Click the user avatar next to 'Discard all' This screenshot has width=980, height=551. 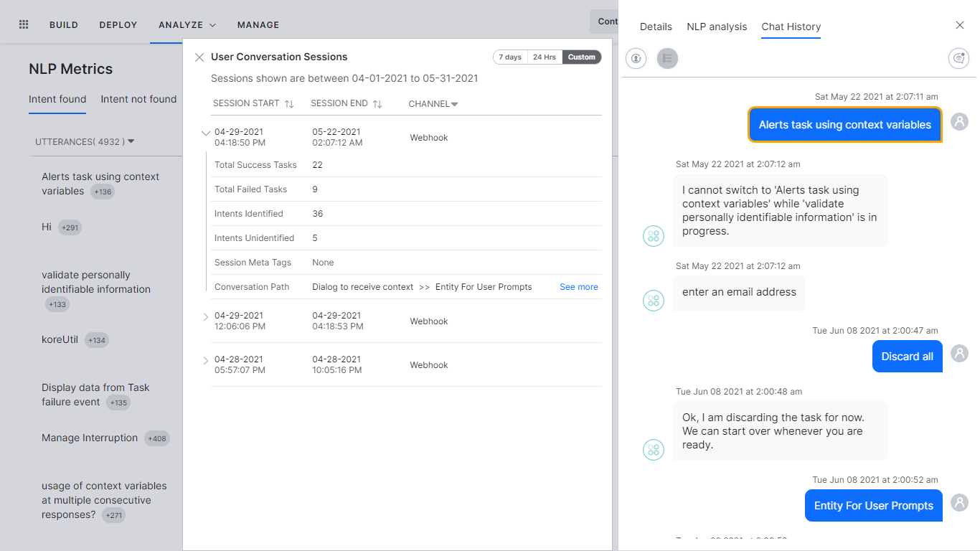click(959, 353)
